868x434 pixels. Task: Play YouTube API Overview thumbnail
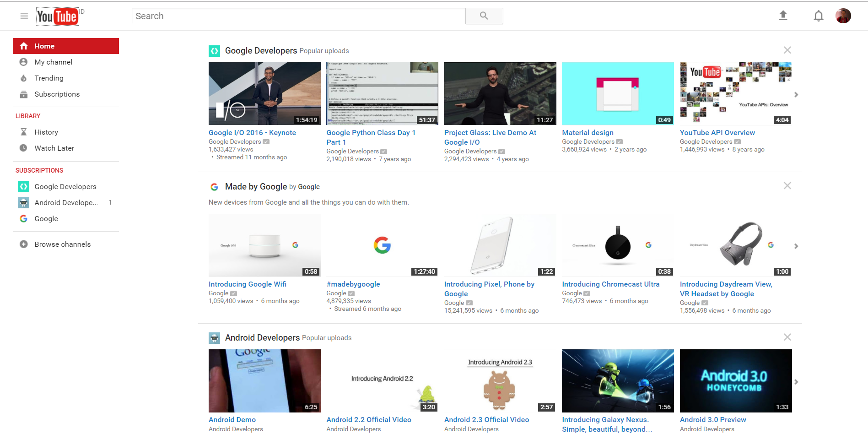(736, 93)
